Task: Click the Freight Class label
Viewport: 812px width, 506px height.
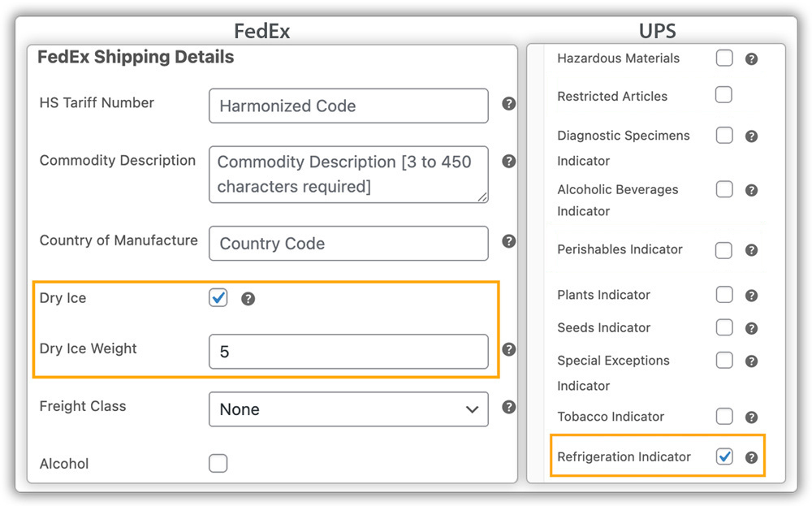Action: tap(83, 406)
